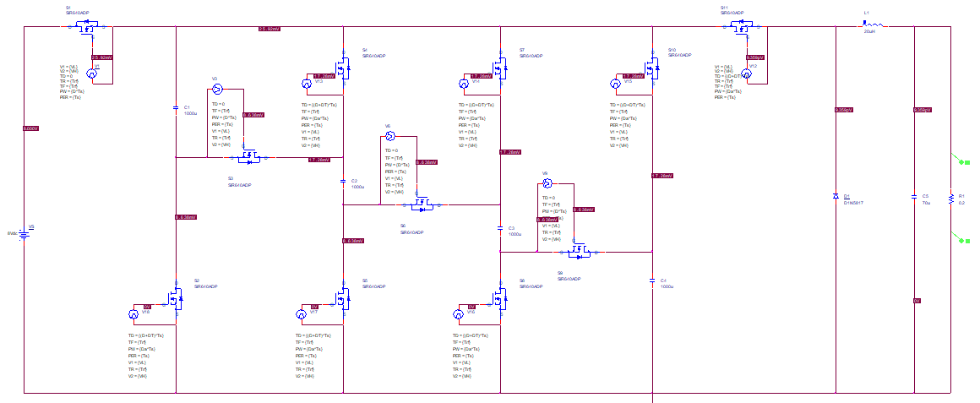The image size is (980, 403).
Task: Click the 0.000V bias label on left wire
Action: coord(30,128)
